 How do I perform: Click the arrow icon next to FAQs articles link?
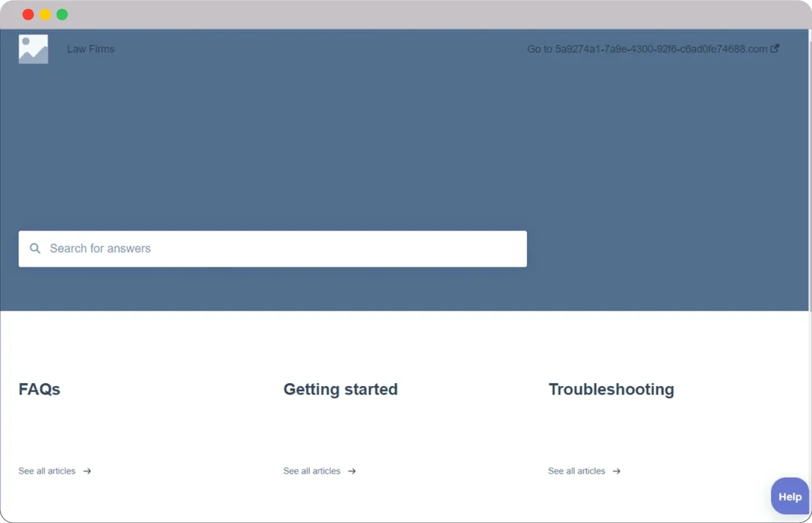point(88,471)
